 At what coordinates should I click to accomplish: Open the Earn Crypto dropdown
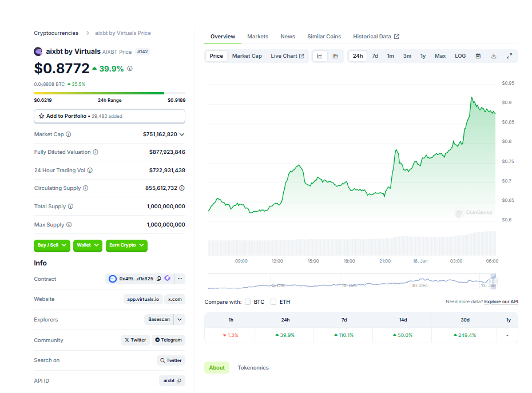tap(126, 245)
